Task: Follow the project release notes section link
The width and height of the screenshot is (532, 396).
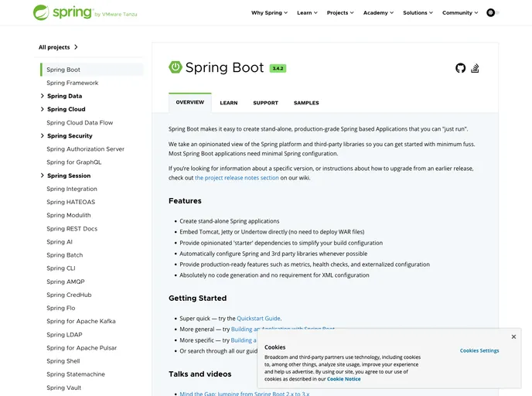Action: [237, 178]
